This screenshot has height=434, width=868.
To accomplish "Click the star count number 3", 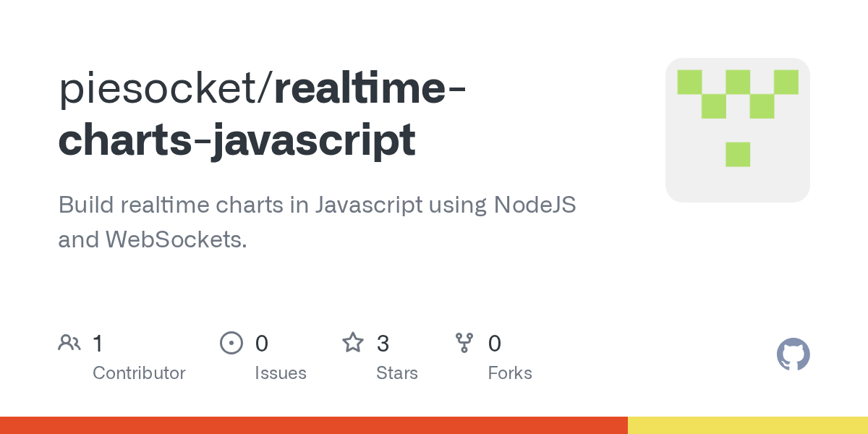I will (383, 343).
